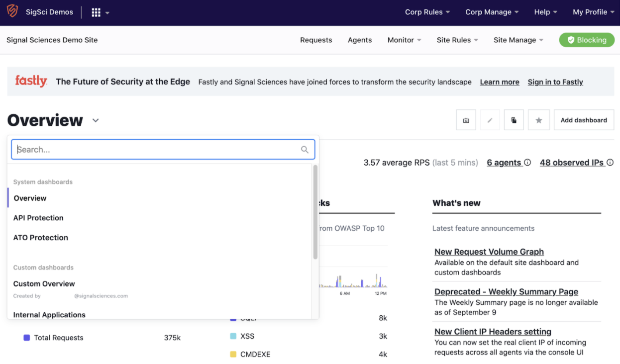This screenshot has width=620, height=364.
Task: Select API Protection dashboard
Action: 160,218
